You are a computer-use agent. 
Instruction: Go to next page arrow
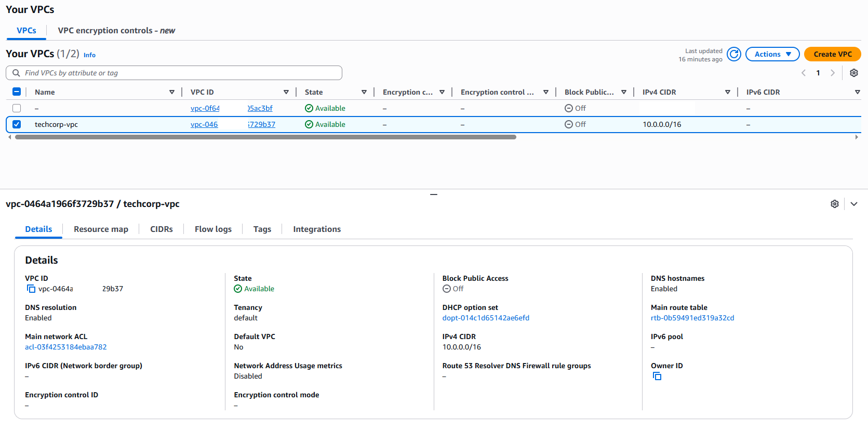(832, 73)
